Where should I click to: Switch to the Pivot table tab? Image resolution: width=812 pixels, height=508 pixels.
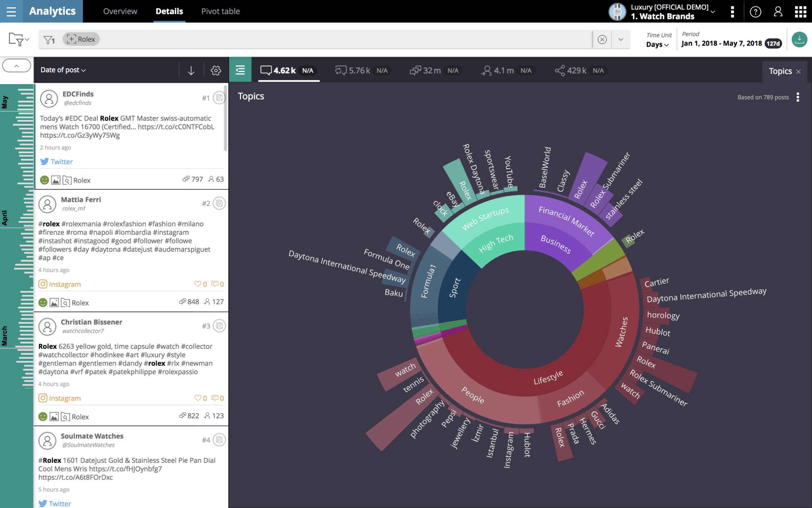coord(220,11)
